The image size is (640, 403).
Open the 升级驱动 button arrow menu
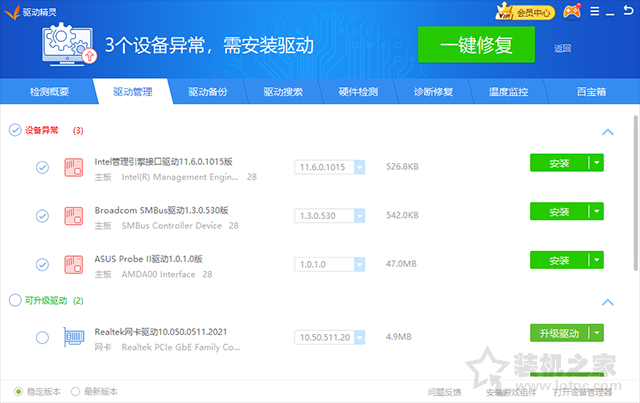point(597,333)
